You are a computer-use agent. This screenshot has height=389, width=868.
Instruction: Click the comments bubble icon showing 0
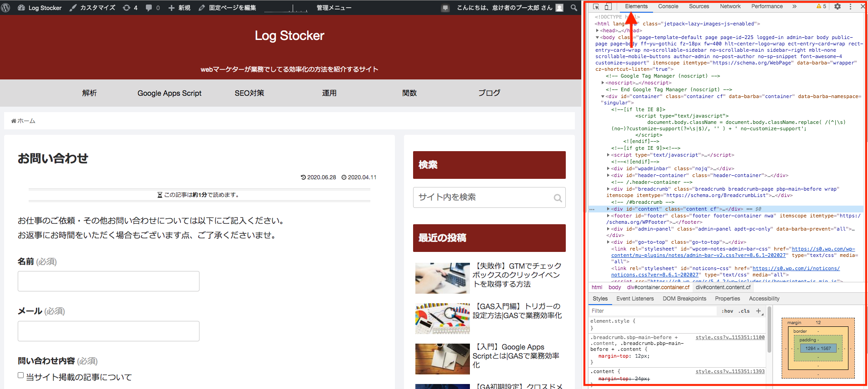(153, 8)
